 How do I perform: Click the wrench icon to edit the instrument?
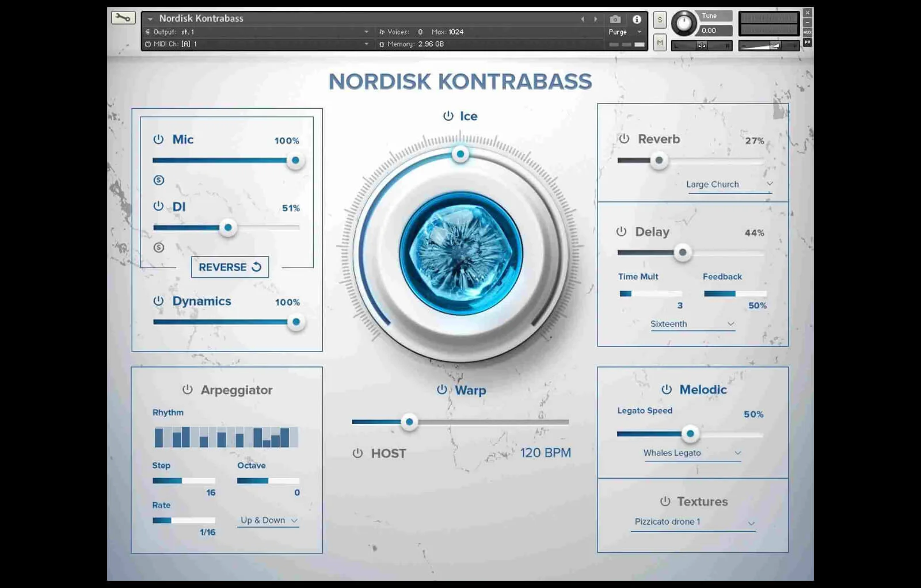[123, 17]
